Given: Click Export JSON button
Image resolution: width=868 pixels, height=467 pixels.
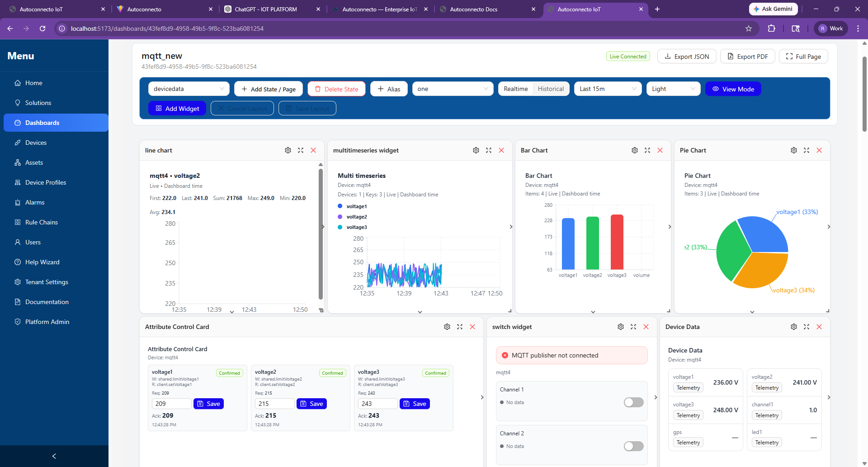Looking at the screenshot, I should 687,57.
